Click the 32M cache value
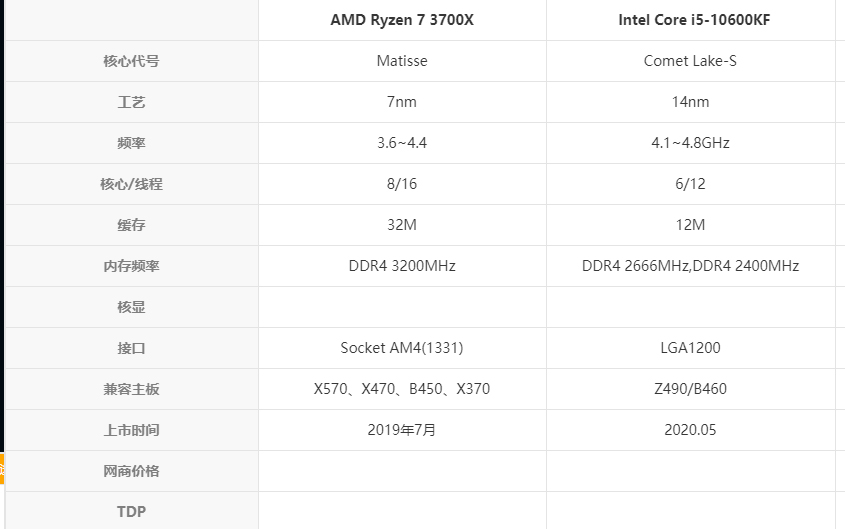845x529 pixels. 402,225
